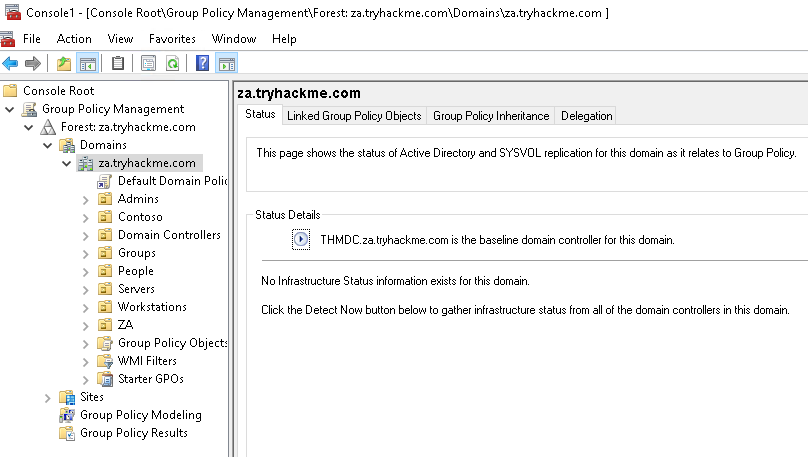Viewport: 808px width, 457px height.
Task: Expand the Domain Controllers node
Action: [86, 235]
